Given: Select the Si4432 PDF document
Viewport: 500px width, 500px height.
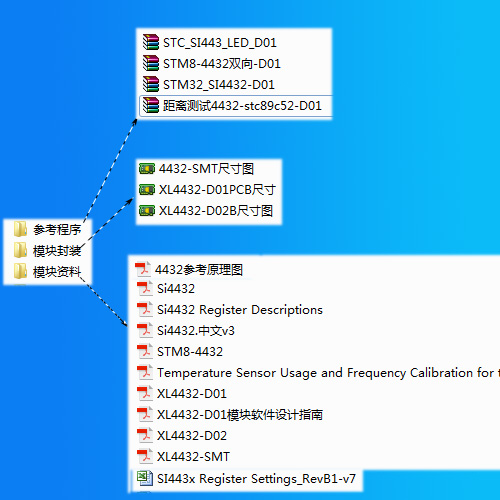Looking at the screenshot, I should [x=166, y=289].
